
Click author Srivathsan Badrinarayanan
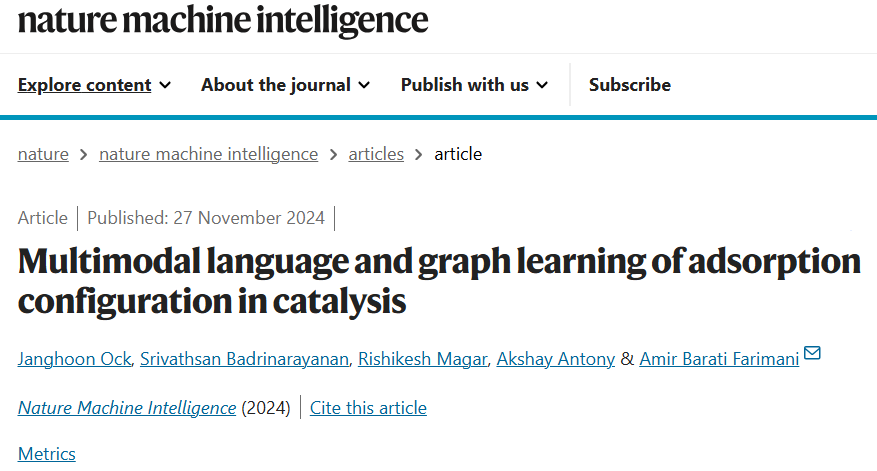pos(244,359)
